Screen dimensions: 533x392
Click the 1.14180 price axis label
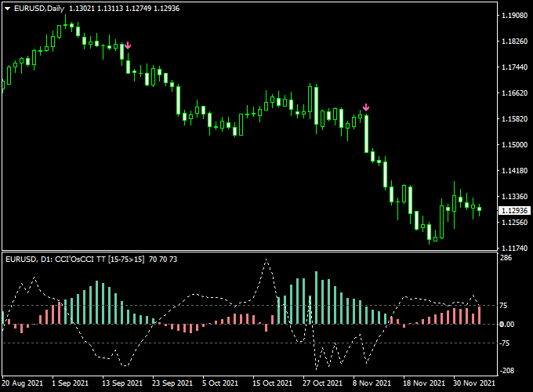515,171
